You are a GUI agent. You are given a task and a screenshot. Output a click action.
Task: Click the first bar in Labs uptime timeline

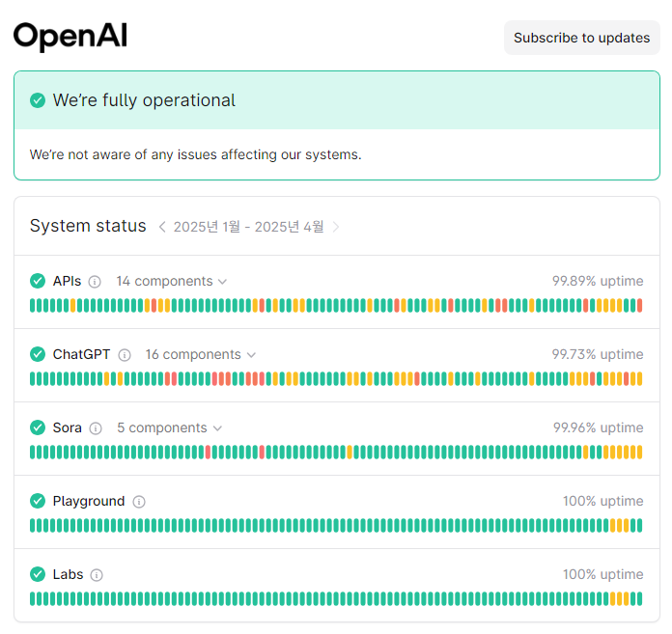click(x=32, y=598)
